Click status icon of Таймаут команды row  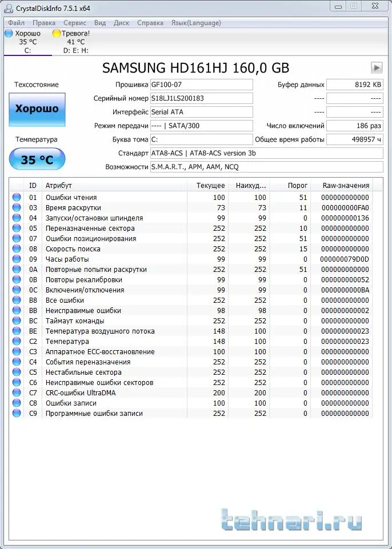pos(17,320)
